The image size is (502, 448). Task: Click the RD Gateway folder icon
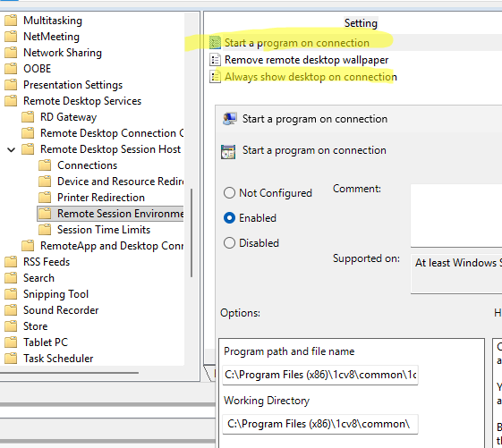coord(28,117)
